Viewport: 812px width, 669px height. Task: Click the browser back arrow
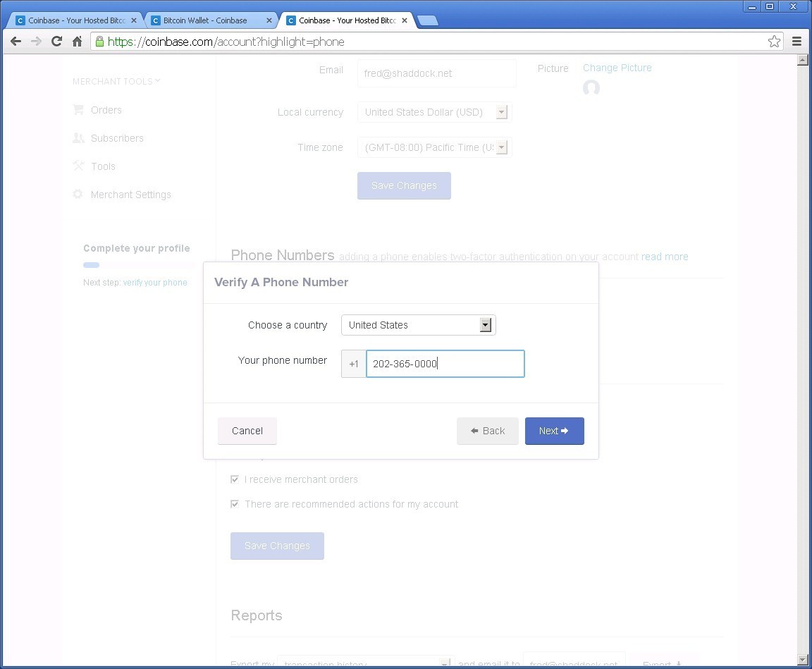click(x=16, y=42)
